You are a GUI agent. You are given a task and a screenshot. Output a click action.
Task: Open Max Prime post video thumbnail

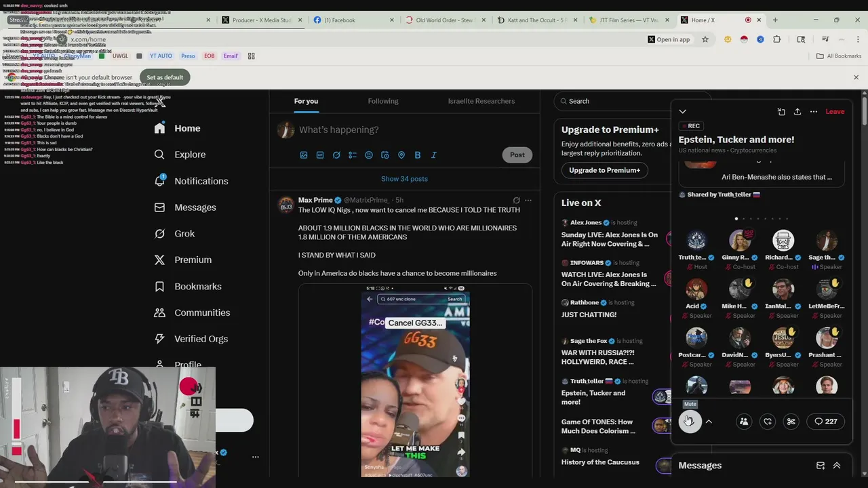(415, 381)
